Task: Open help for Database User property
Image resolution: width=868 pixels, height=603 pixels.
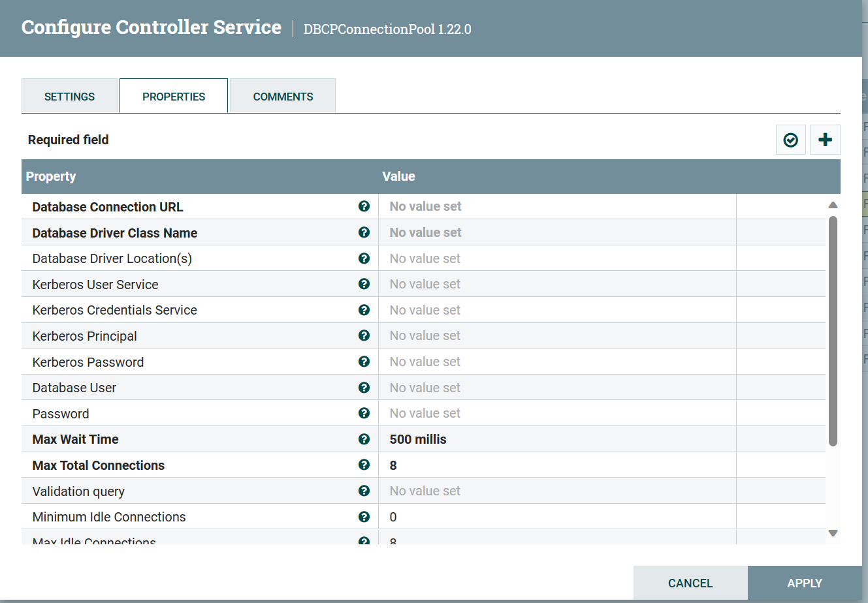Action: point(364,387)
